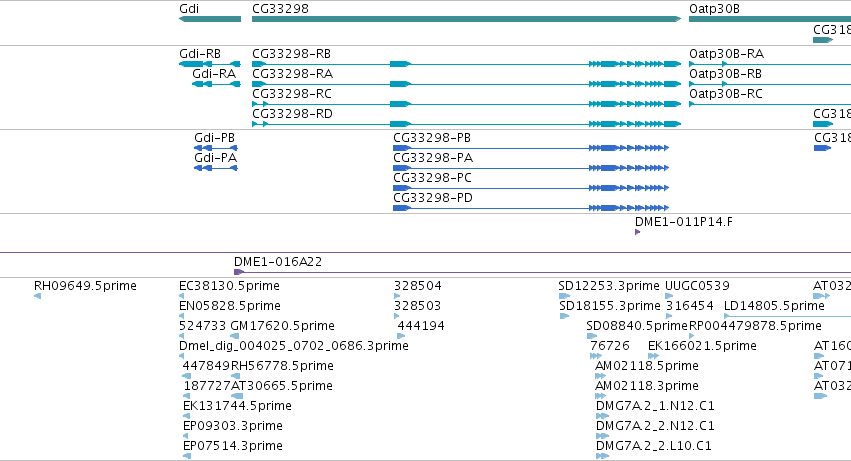The width and height of the screenshot is (851, 461).
Task: Click the EC38130.5prime label
Action: pyautogui.click(x=229, y=286)
